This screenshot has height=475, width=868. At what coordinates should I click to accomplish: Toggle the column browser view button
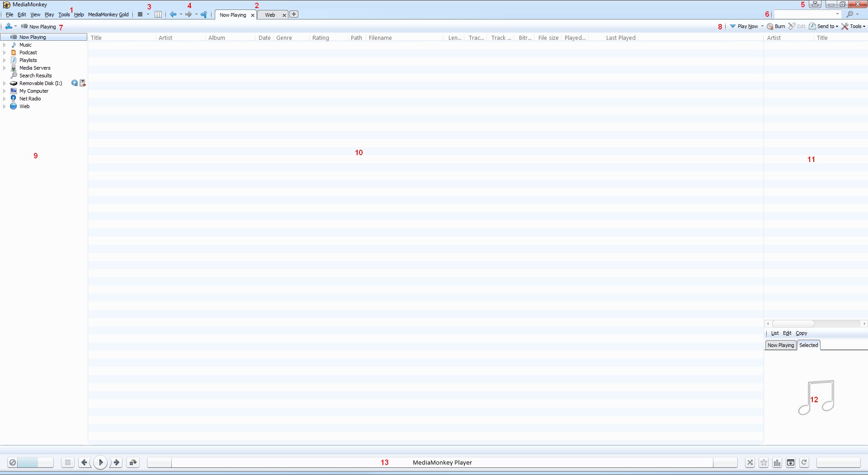click(x=158, y=14)
